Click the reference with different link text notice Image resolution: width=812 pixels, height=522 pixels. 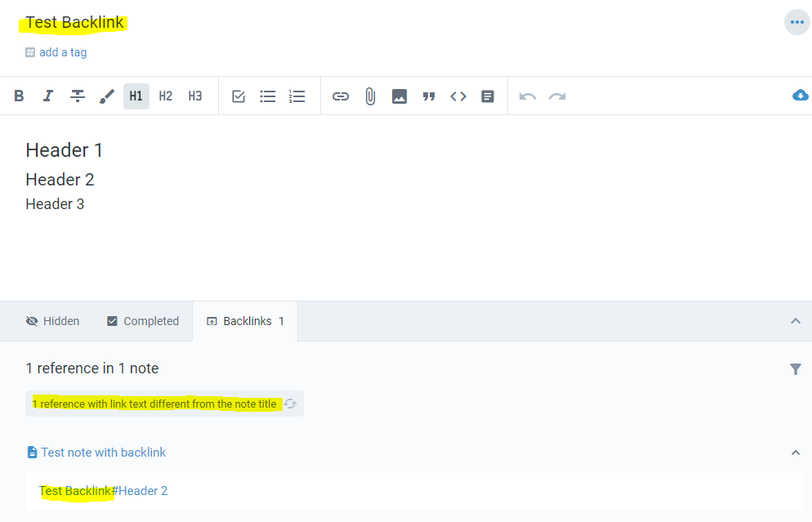(154, 404)
